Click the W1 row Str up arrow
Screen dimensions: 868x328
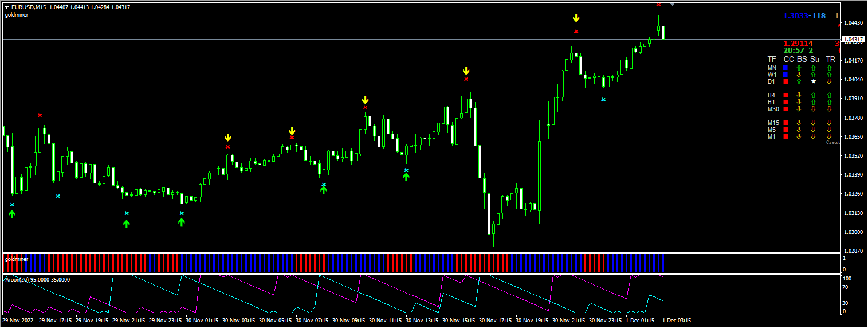click(814, 75)
